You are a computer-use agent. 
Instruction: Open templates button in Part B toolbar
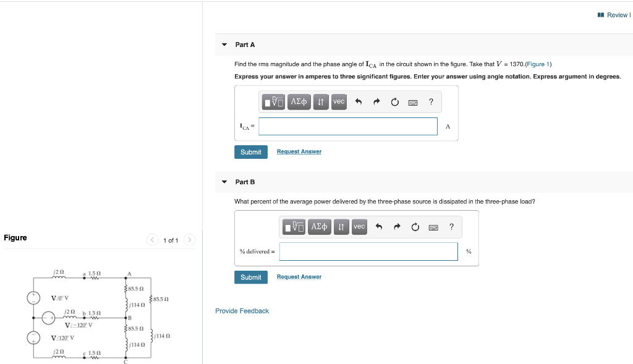(x=294, y=227)
